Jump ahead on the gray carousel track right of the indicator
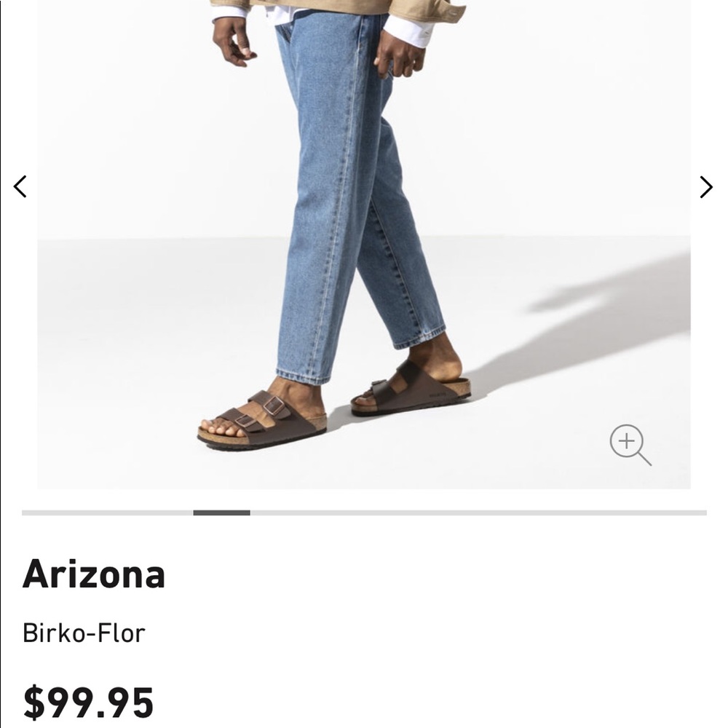Image resolution: width=728 pixels, height=728 pixels. pyautogui.click(x=478, y=513)
